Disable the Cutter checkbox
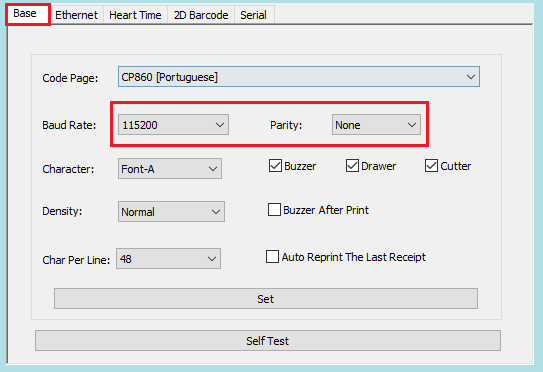The image size is (543, 372). (x=431, y=166)
